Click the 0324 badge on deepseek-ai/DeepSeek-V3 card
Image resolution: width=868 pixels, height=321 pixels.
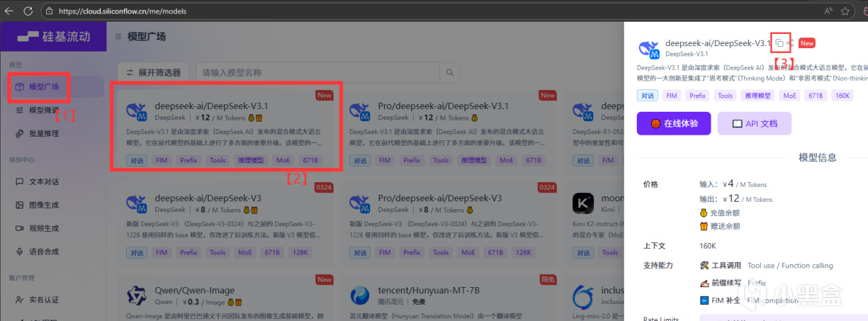pyautogui.click(x=324, y=188)
